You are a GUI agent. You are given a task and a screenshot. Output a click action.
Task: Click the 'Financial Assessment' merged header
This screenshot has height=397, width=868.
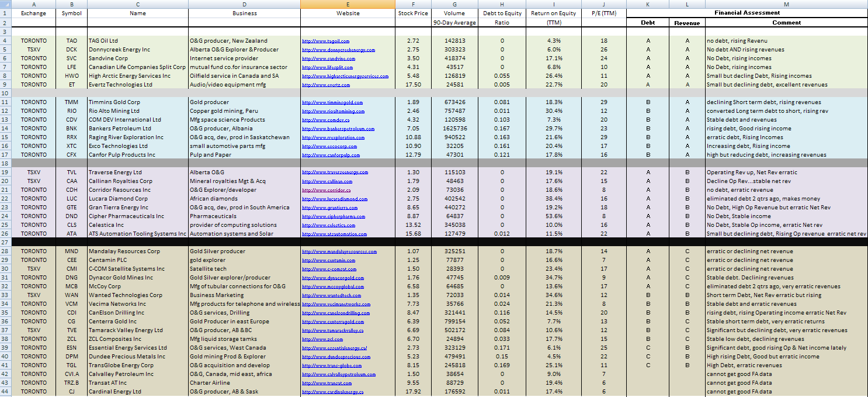[747, 13]
